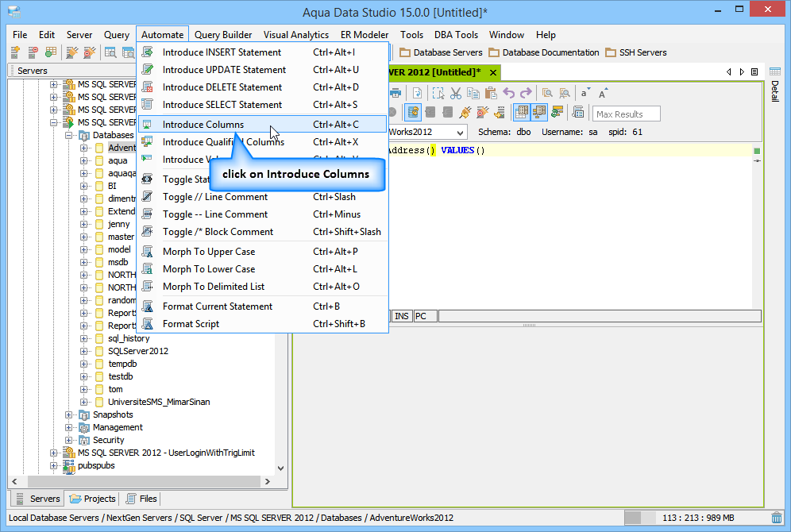
Task: Click the reconnect plug icon in query toolbar
Action: pos(465,113)
